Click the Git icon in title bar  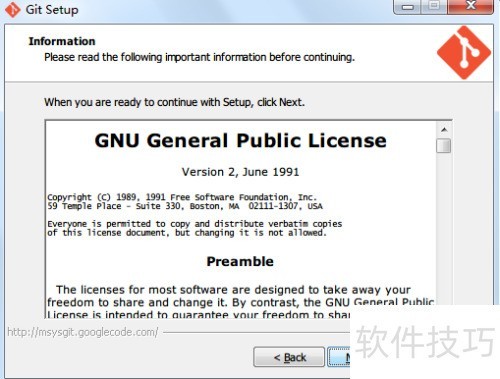tap(12, 10)
